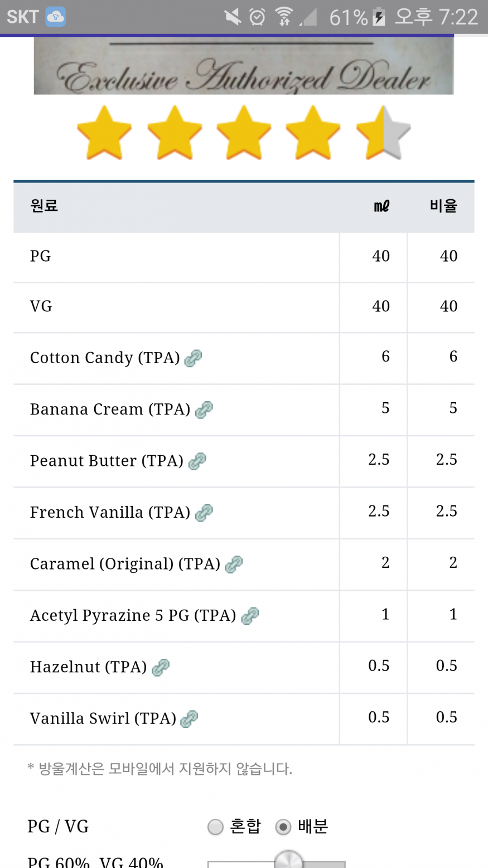Image resolution: width=488 pixels, height=868 pixels.
Task: Tap the first rating star
Action: coord(104,133)
